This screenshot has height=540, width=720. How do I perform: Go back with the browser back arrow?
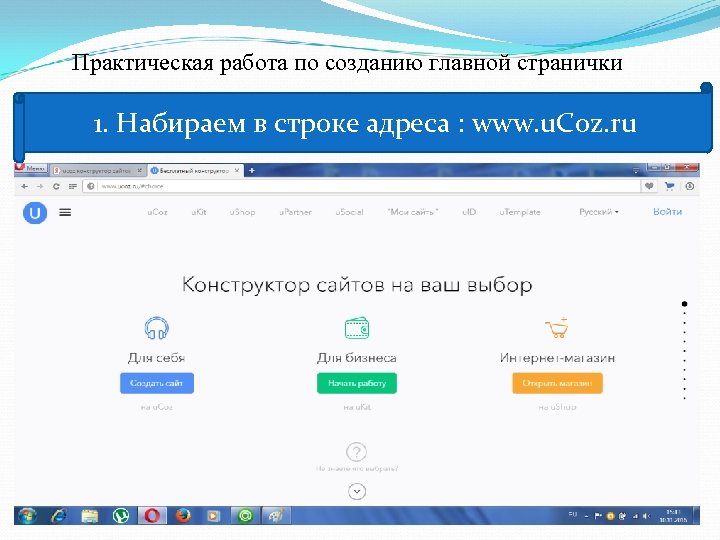pos(25,186)
